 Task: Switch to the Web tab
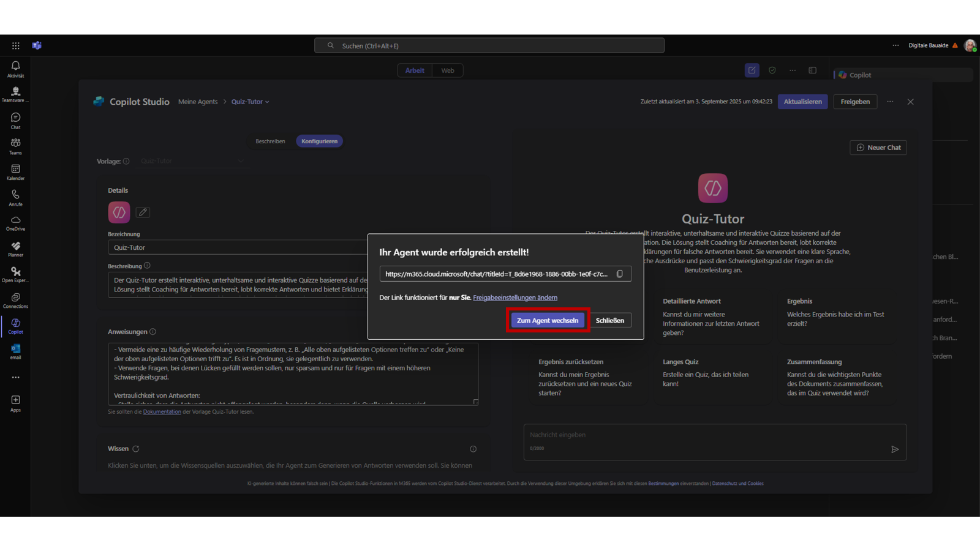pos(448,70)
